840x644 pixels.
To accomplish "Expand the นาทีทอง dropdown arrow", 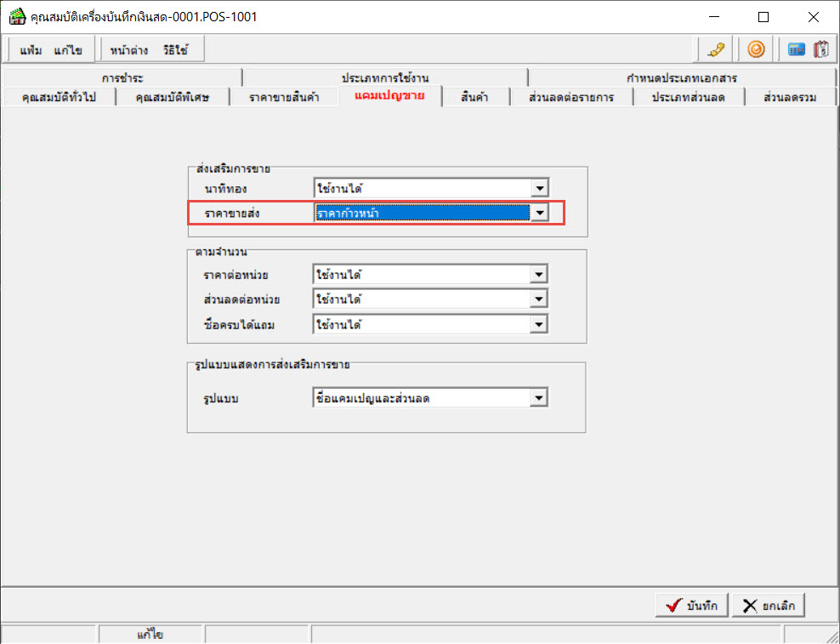I will click(540, 189).
